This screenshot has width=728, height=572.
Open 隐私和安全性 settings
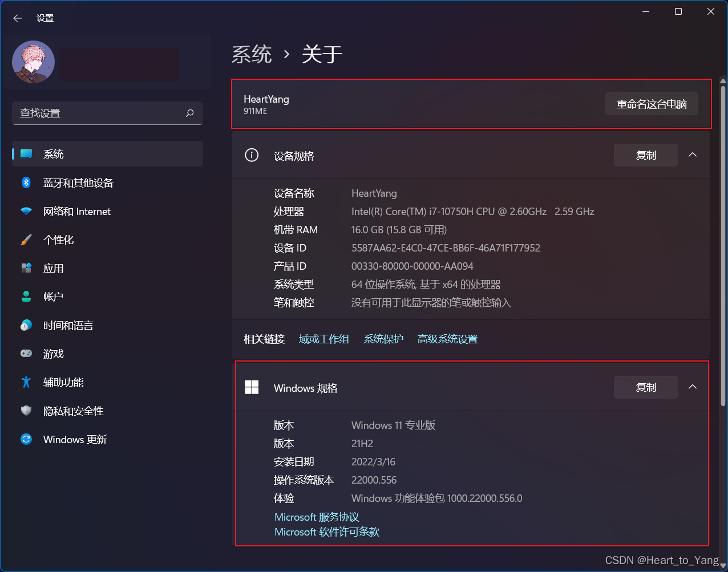pyautogui.click(x=107, y=411)
